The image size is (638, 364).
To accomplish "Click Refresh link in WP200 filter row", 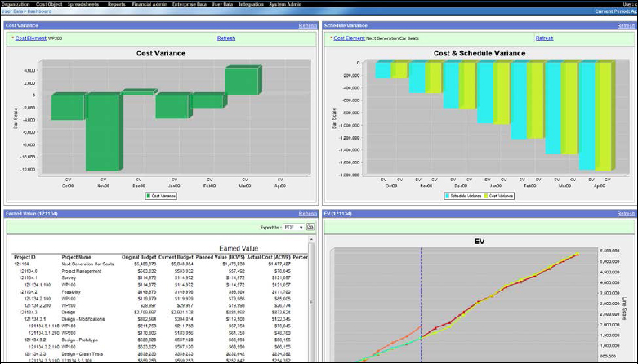I will click(x=226, y=38).
